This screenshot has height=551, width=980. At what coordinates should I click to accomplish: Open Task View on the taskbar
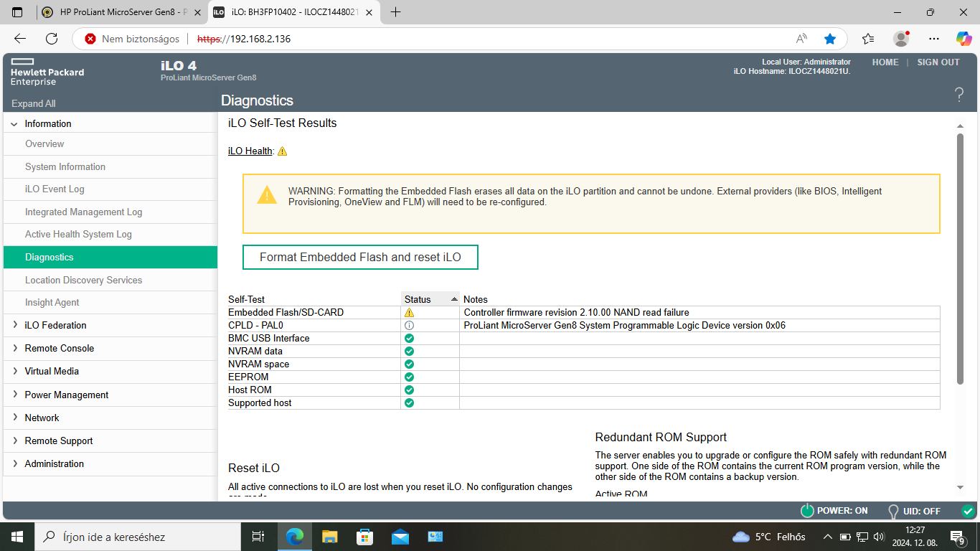[x=258, y=537]
